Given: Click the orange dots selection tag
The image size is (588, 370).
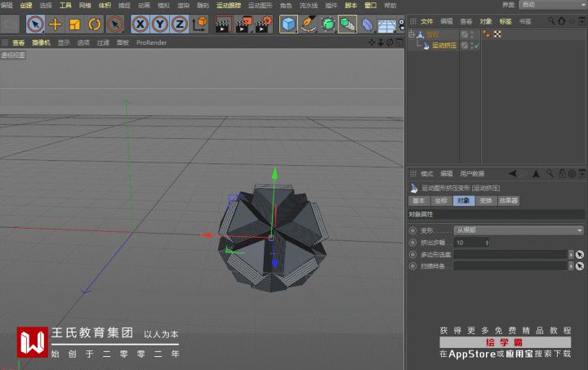Looking at the screenshot, I should [x=487, y=34].
